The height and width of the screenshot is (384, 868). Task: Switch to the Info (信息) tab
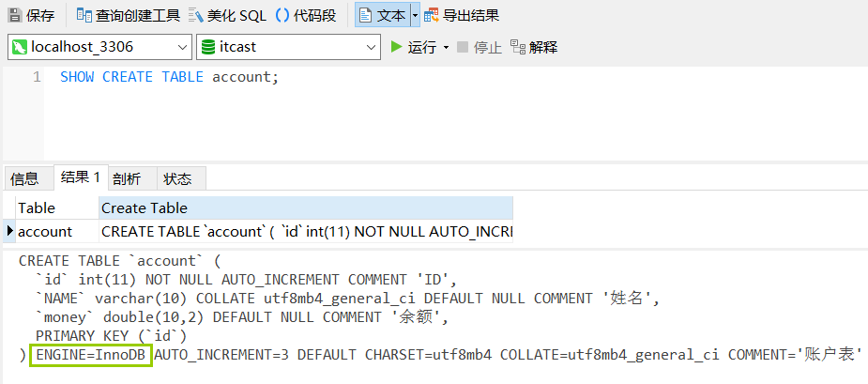[x=28, y=178]
